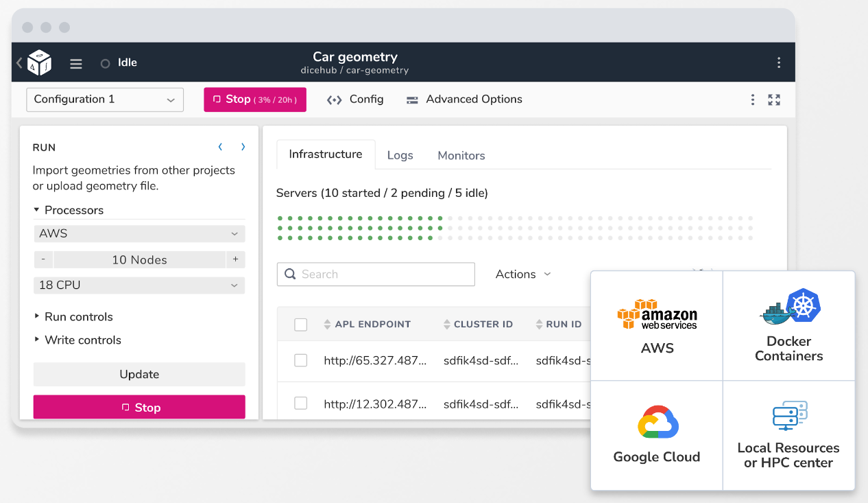Go to previous step with left arrow in RUN panel
The height and width of the screenshot is (503, 868).
click(x=220, y=147)
